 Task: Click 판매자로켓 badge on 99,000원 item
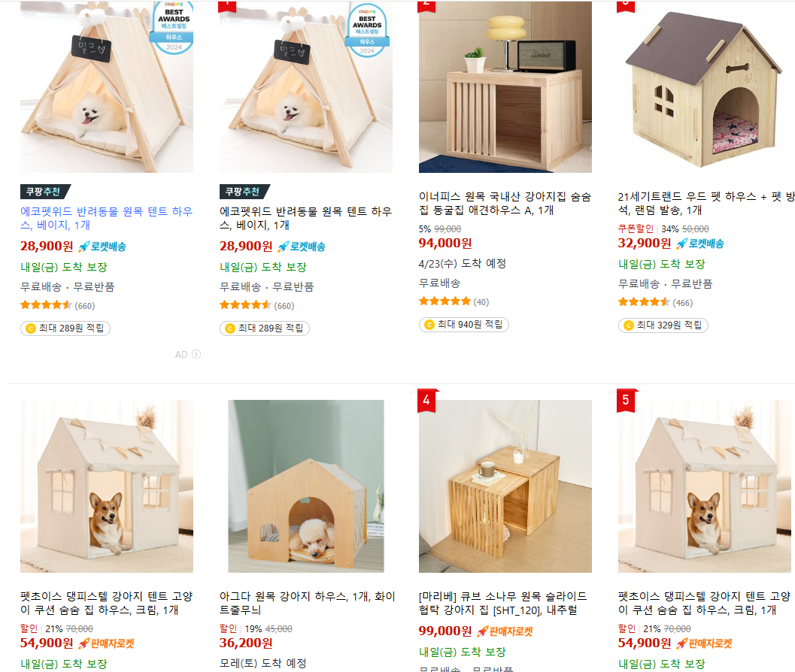pos(505,631)
